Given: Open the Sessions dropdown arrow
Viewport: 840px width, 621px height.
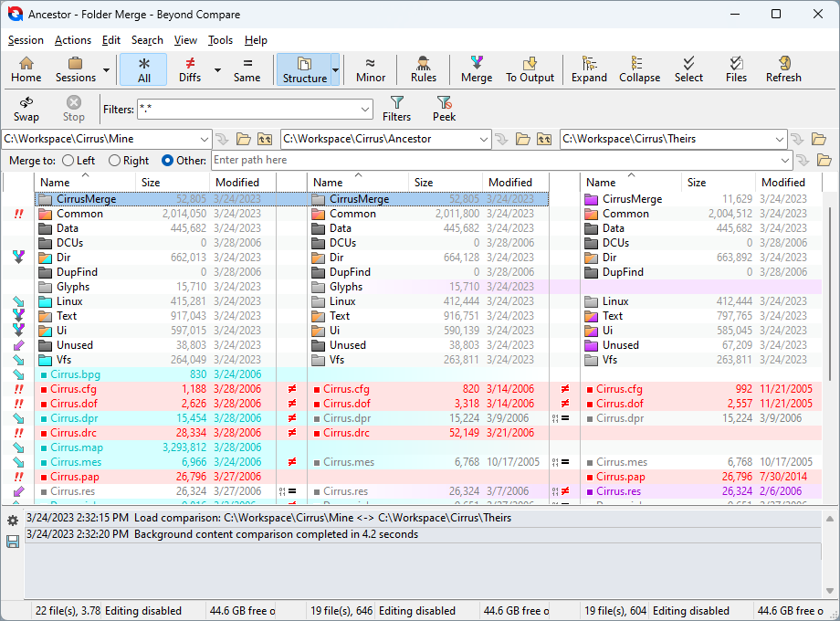Looking at the screenshot, I should (x=106, y=71).
